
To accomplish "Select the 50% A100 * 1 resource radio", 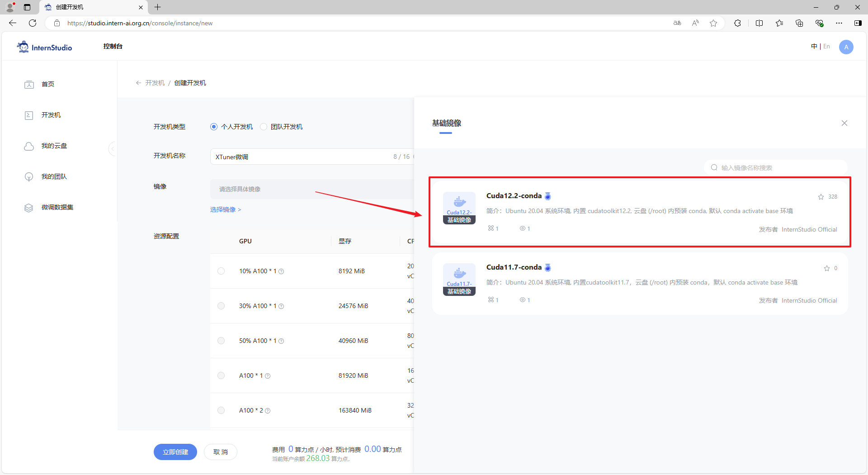I will pos(221,341).
